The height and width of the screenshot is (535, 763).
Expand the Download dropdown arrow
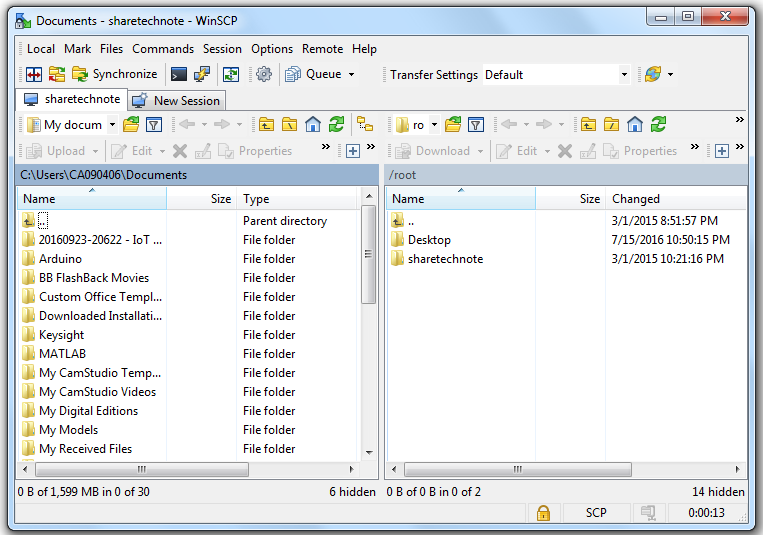480,151
